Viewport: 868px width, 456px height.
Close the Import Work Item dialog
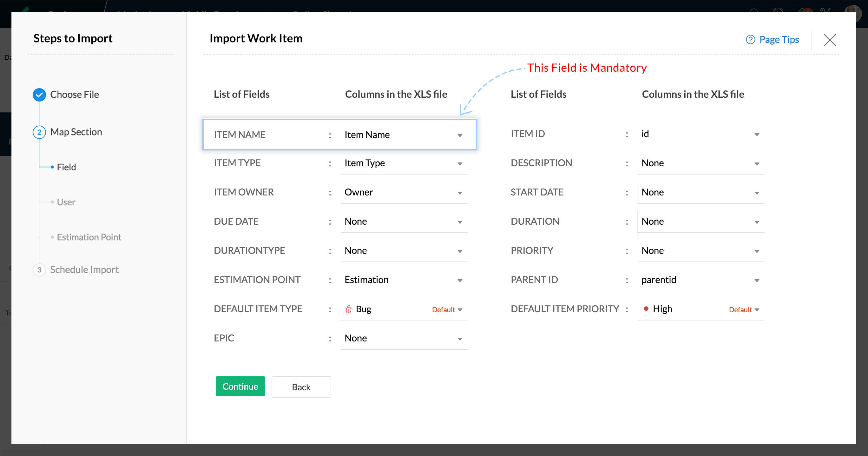(x=830, y=40)
